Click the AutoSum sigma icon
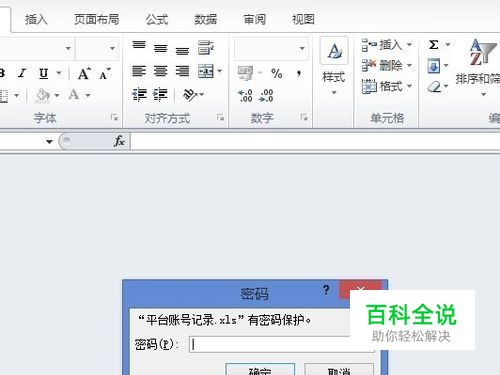 point(433,44)
